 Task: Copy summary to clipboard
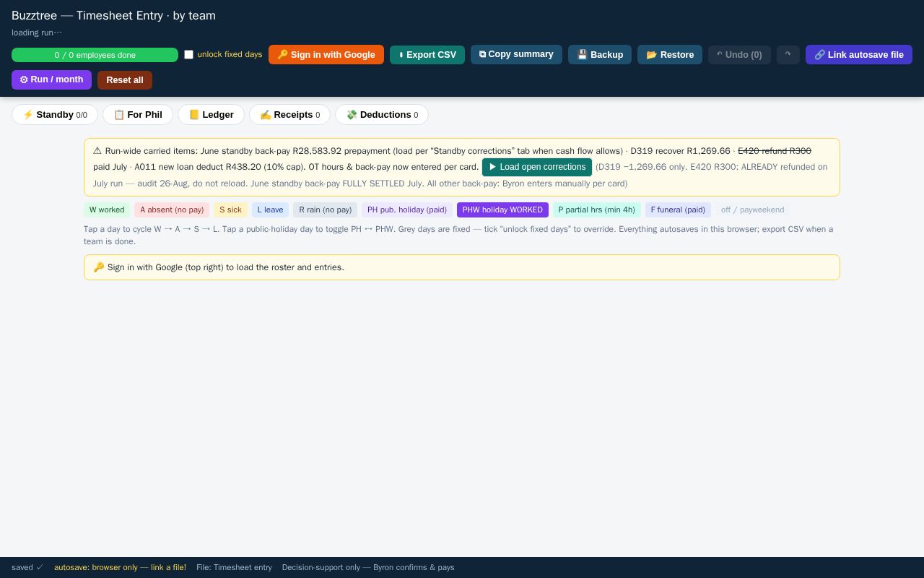(516, 54)
